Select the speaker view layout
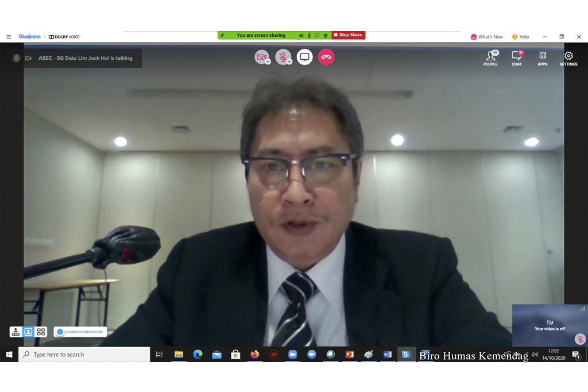The image size is (588, 392). pyautogui.click(x=28, y=332)
